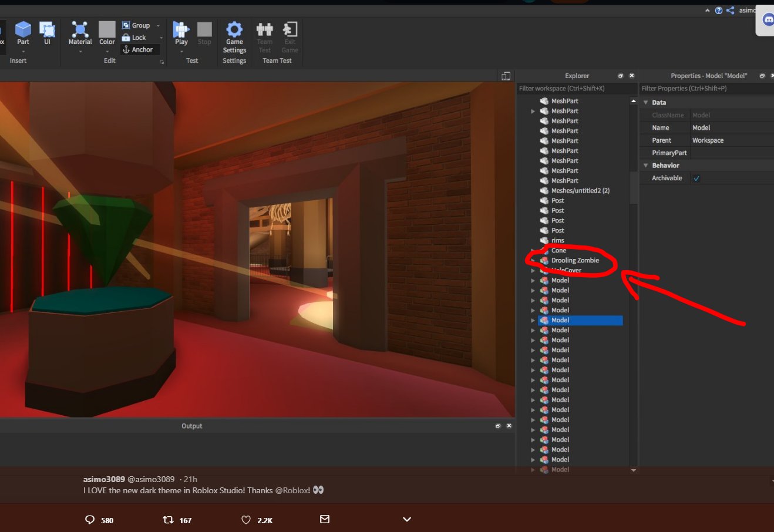774x532 pixels.
Task: Click the Parent property value Workspace
Action: point(732,140)
